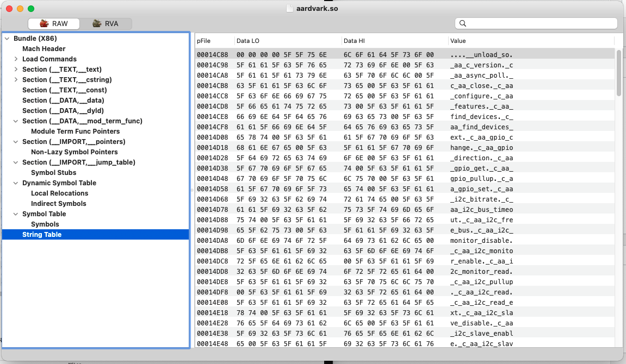The width and height of the screenshot is (626, 364).
Task: Select row at address 00014CA8
Action: tap(405, 76)
